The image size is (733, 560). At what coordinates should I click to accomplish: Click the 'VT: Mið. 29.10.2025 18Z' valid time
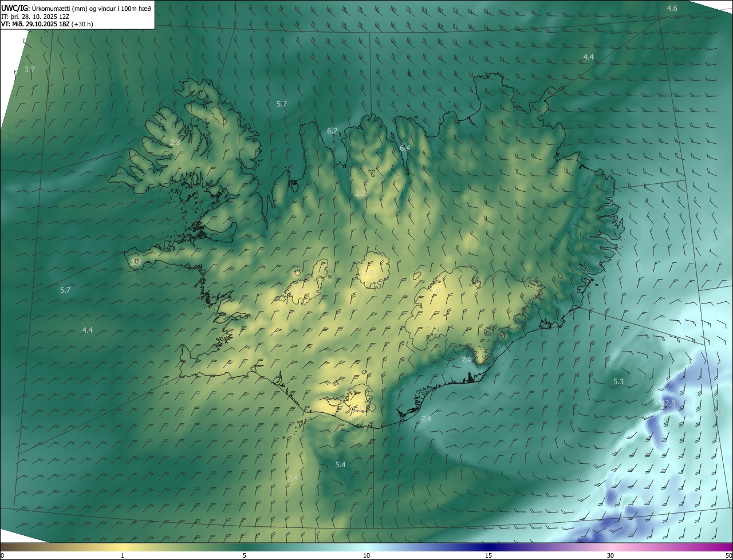coord(36,24)
